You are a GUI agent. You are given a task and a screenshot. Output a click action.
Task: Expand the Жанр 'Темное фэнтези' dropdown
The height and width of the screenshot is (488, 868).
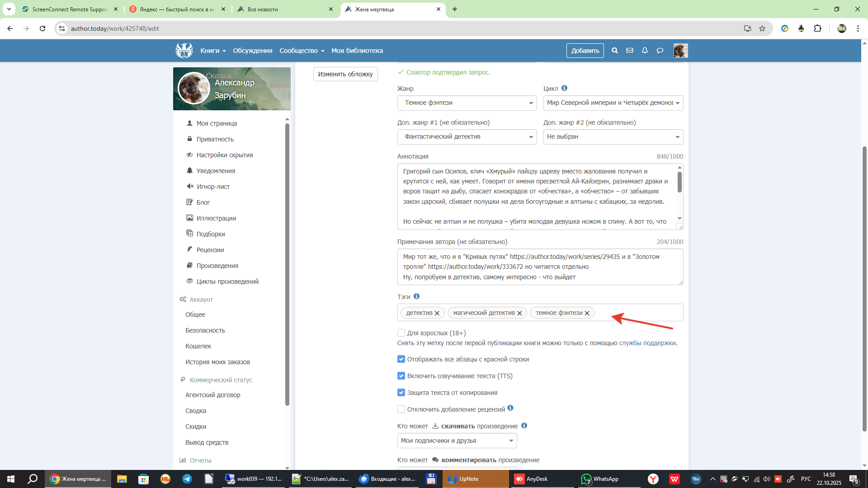(x=467, y=103)
